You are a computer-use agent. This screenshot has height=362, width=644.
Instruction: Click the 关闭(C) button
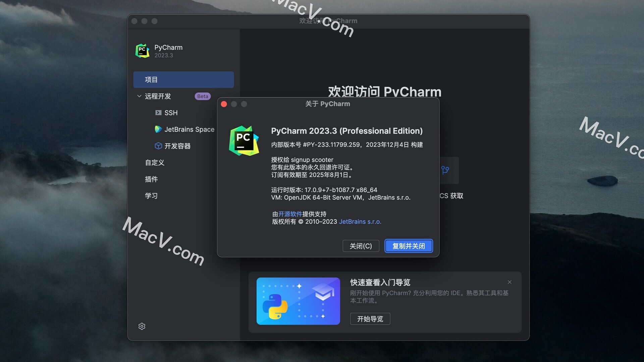361,246
